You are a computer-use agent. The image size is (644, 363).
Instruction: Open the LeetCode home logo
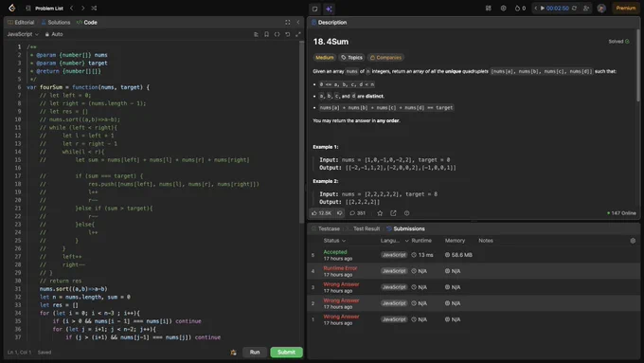coord(12,8)
